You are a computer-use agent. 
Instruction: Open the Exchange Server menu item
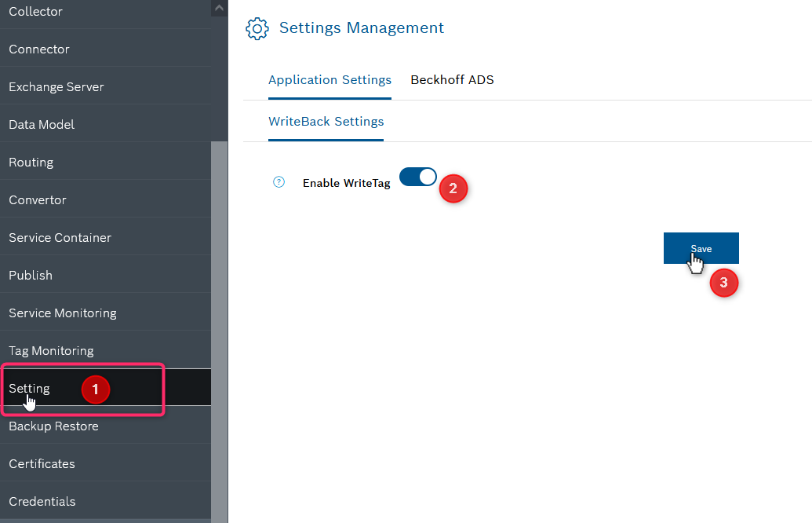point(56,87)
